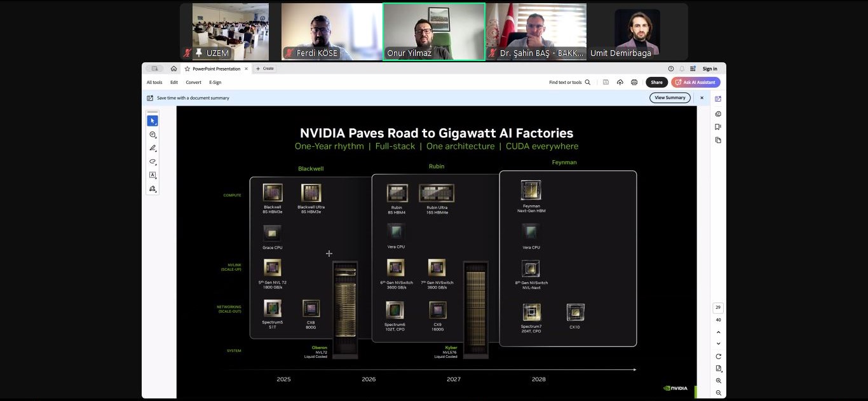Open notifications bell icon
The width and height of the screenshot is (868, 401).
pyautogui.click(x=682, y=69)
